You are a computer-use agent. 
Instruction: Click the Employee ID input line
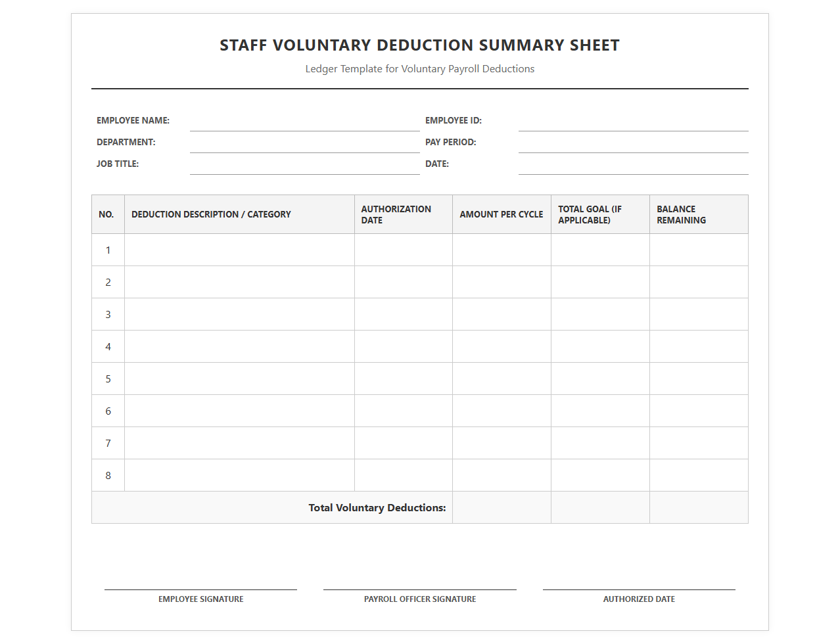pyautogui.click(x=633, y=122)
